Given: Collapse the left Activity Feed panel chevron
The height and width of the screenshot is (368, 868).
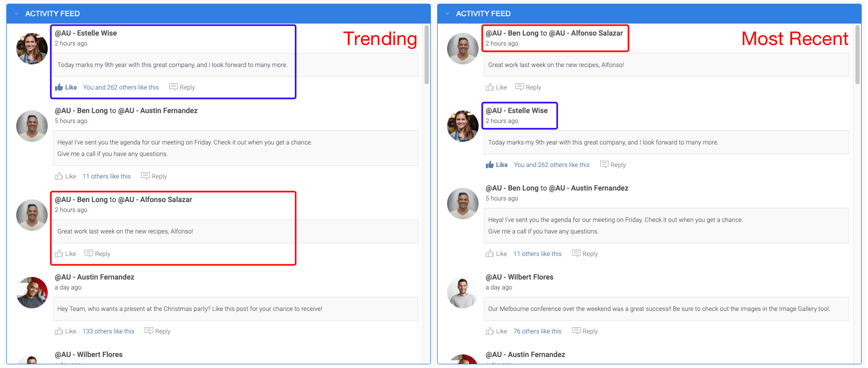Looking at the screenshot, I should click(x=16, y=14).
